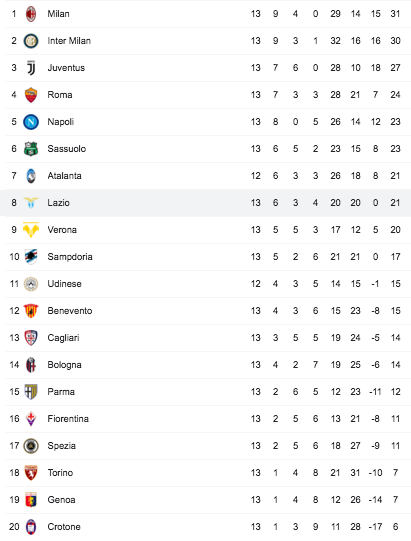Click the Genoa club crest
Viewport: 411px width, 541px height.
[31, 500]
